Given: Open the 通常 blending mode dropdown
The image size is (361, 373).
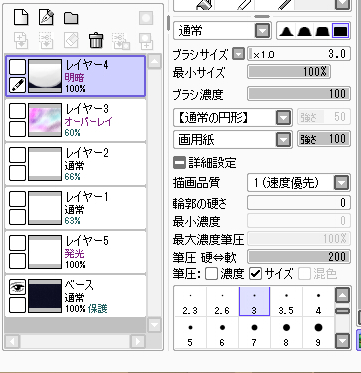Looking at the screenshot, I should 263,31.
